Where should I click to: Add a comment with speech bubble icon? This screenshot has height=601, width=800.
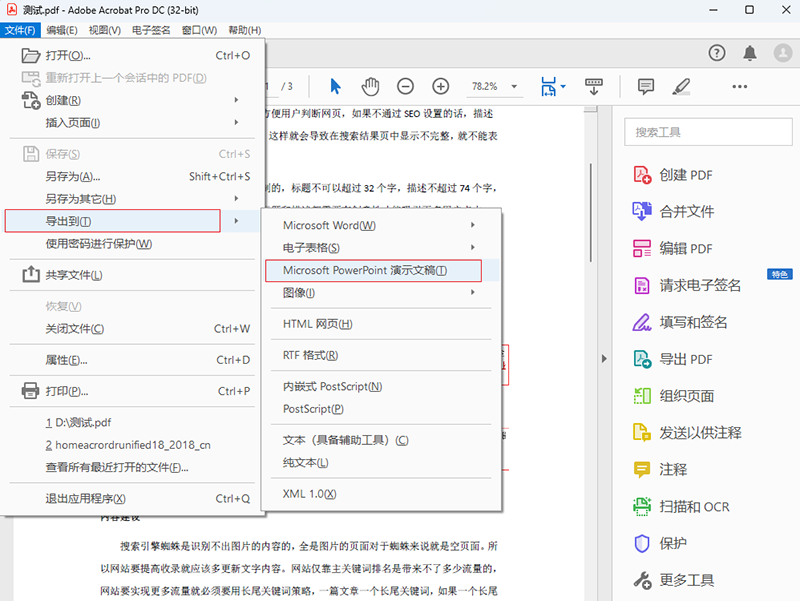[x=646, y=87]
